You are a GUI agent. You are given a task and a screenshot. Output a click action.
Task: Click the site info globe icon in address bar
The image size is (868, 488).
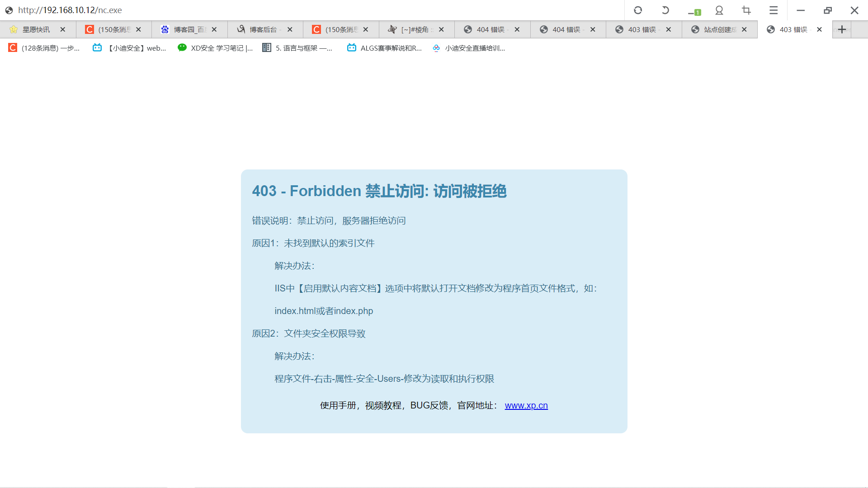point(9,10)
